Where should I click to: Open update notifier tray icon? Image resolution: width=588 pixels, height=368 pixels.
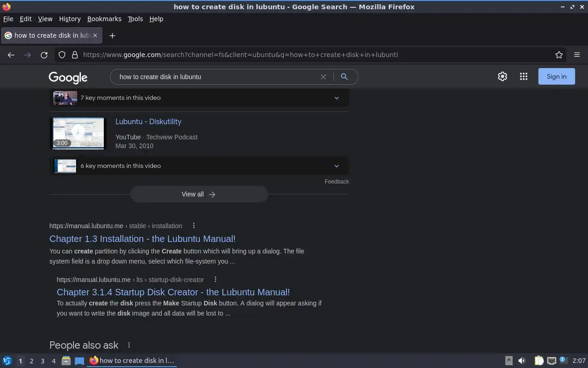pyautogui.click(x=564, y=360)
